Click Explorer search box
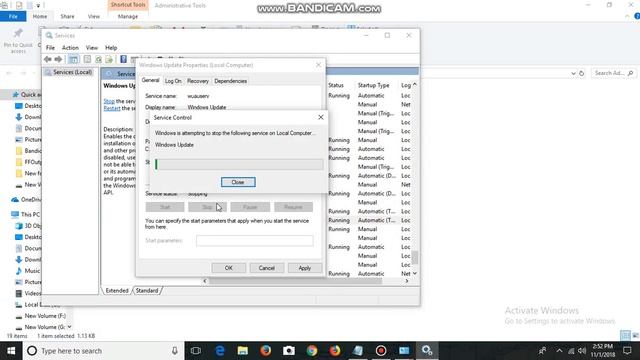Viewport: 640px width, 360px height. (x=613, y=73)
